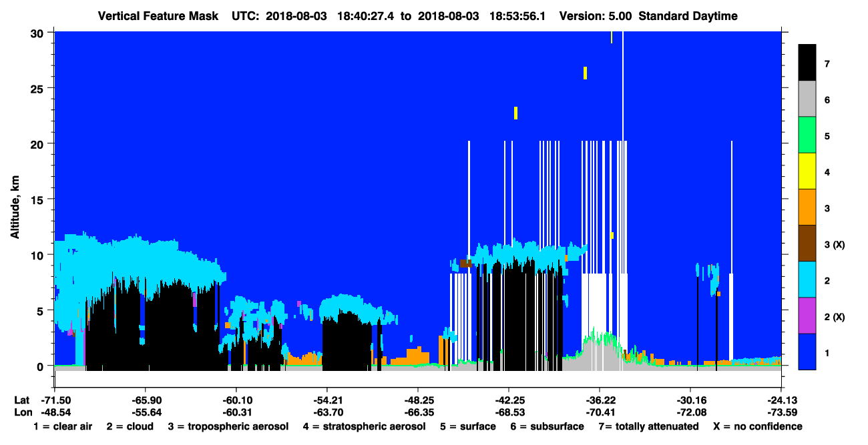Click the black color swatch labeled 7
The width and height of the screenshot is (868, 445).
click(x=807, y=63)
